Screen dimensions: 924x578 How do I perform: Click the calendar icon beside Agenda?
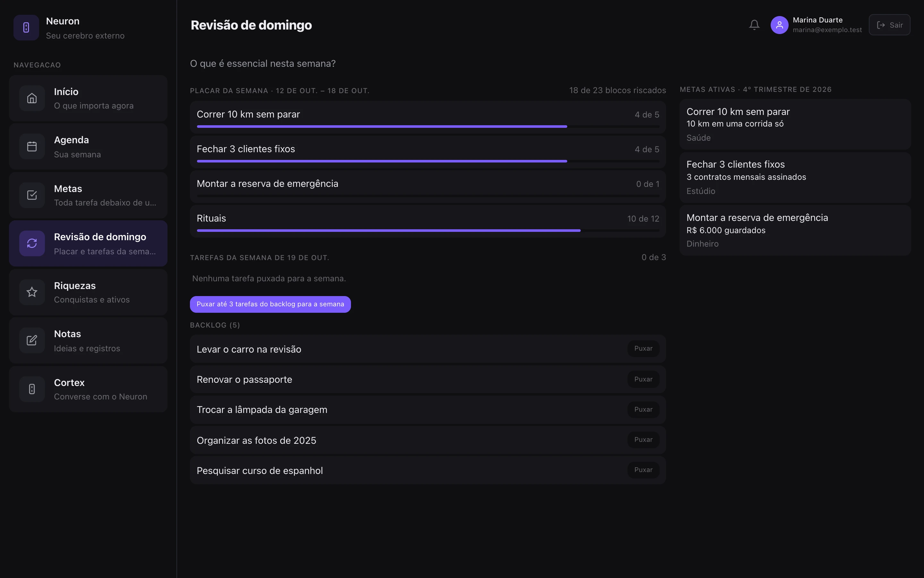click(32, 146)
